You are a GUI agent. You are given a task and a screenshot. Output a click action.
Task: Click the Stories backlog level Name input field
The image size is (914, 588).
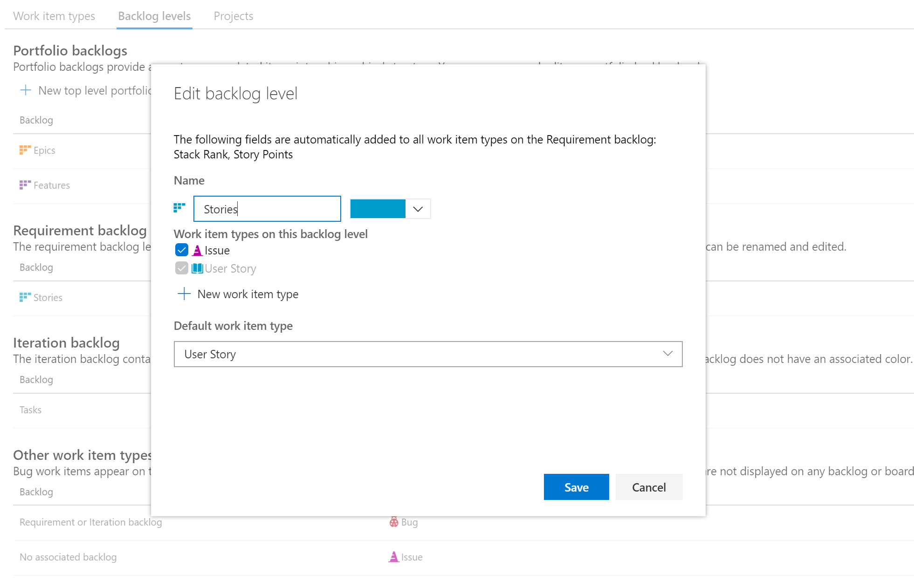267,208
